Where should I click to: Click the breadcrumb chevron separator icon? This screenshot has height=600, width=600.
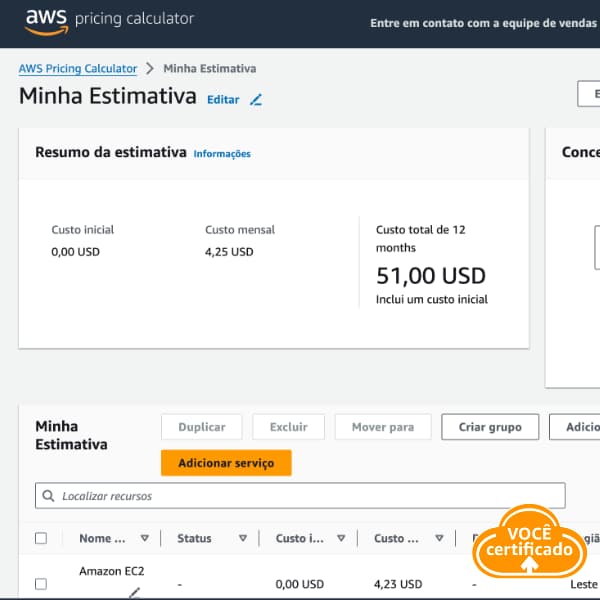coord(150,69)
